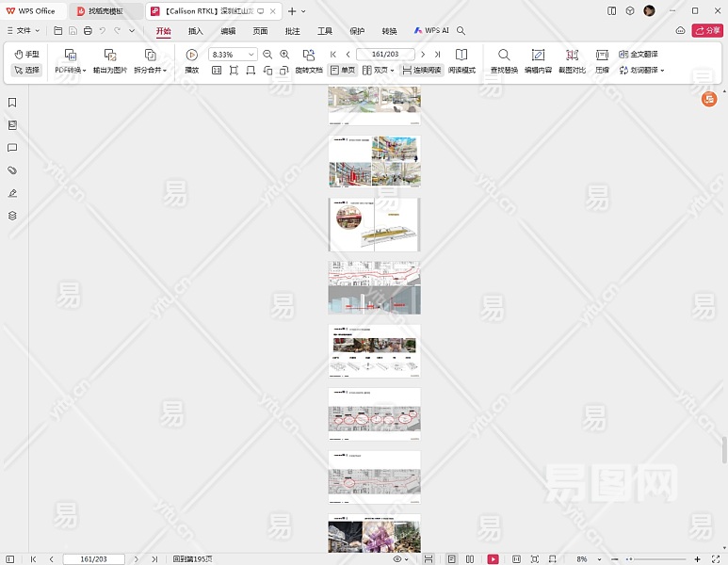This screenshot has width=728, height=565.
Task: Open the 8.33% zoom level dropdown
Action: click(251, 55)
